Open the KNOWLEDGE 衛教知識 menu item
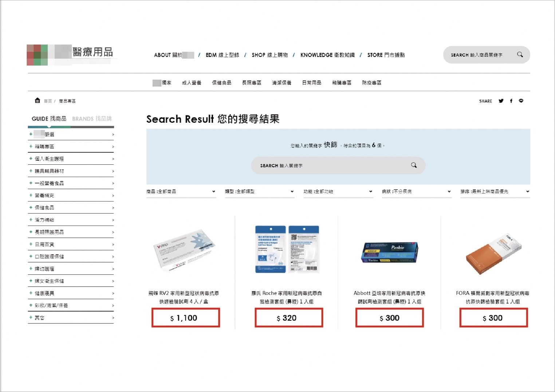Image resolution: width=555 pixels, height=392 pixels. (327, 55)
